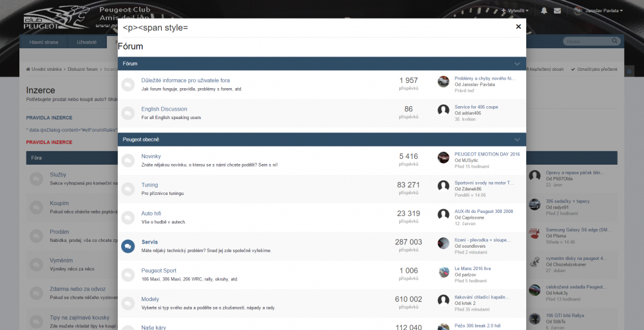
Task: Open Service for 406 coupe post
Action: [476, 107]
